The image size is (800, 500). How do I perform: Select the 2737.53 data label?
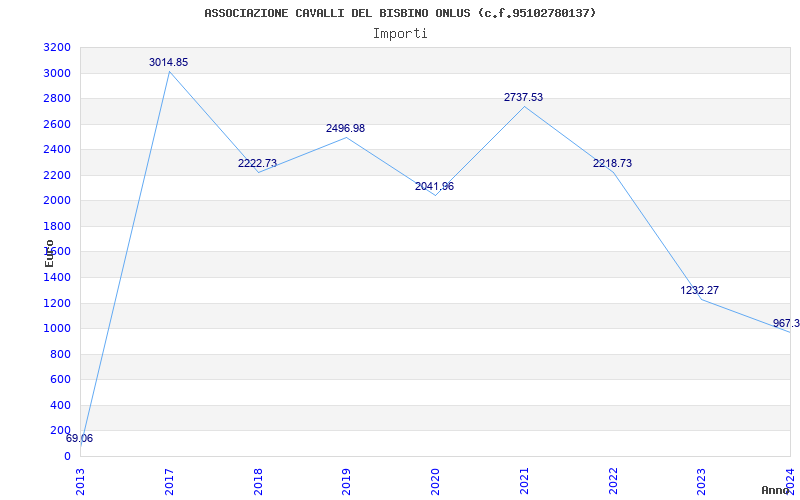(x=523, y=97)
